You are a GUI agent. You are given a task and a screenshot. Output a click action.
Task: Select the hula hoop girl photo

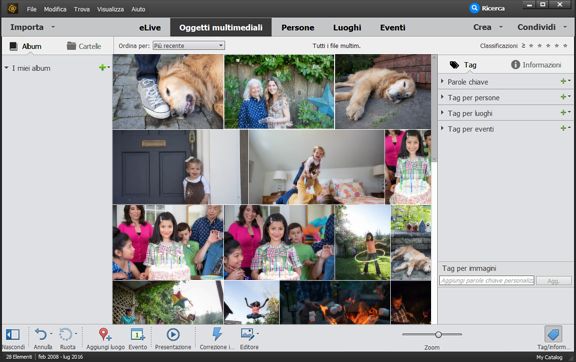click(363, 243)
